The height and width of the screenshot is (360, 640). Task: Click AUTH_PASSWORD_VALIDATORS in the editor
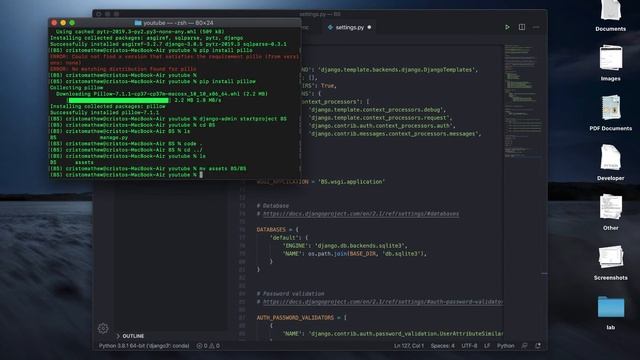click(295, 318)
